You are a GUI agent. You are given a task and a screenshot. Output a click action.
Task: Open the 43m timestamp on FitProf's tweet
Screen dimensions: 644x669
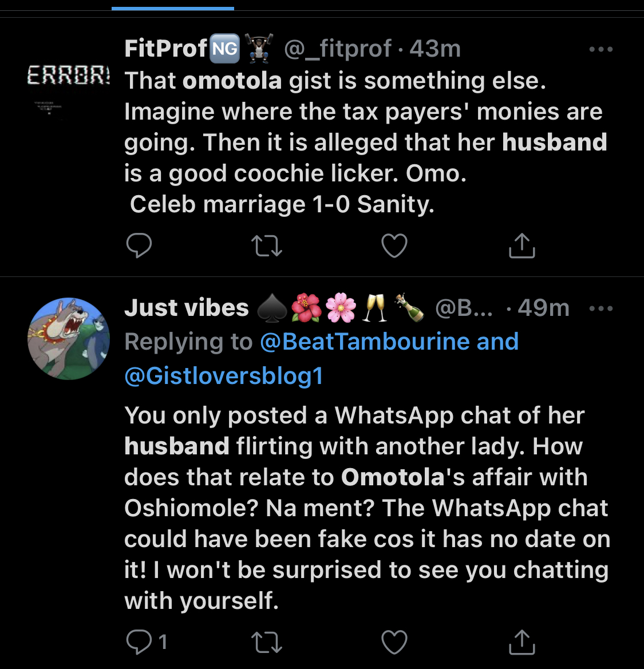(436, 49)
